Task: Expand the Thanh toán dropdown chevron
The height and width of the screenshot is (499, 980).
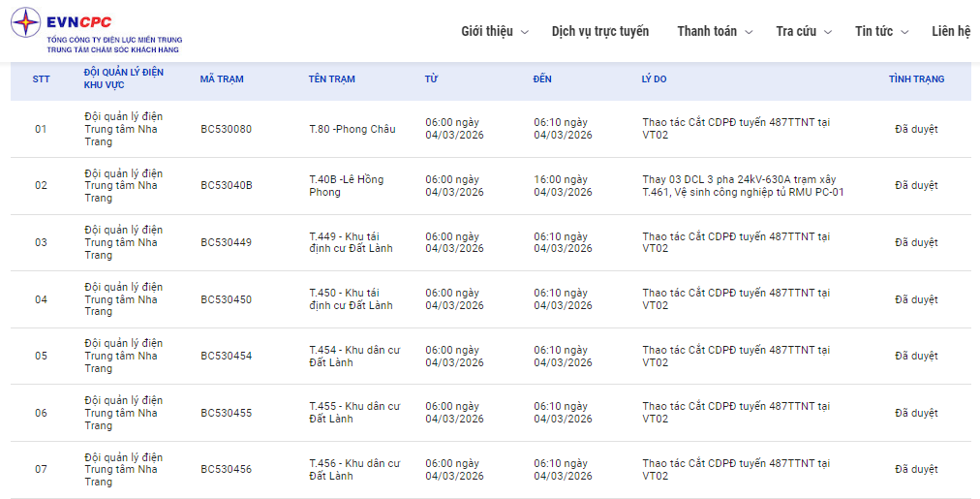Action: 749,32
